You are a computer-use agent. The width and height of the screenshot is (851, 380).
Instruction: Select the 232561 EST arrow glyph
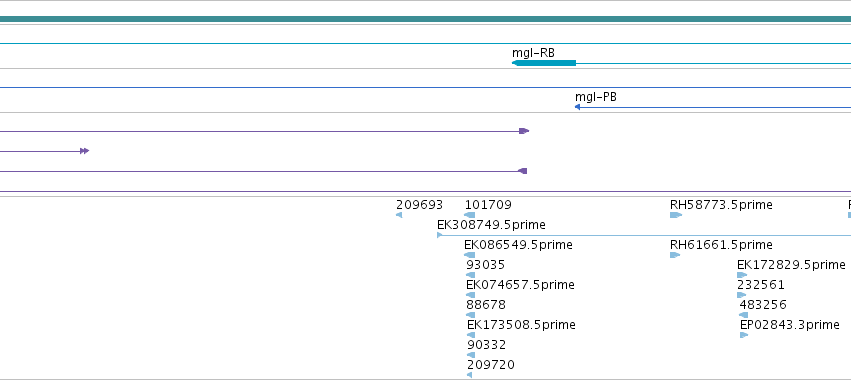click(x=741, y=295)
